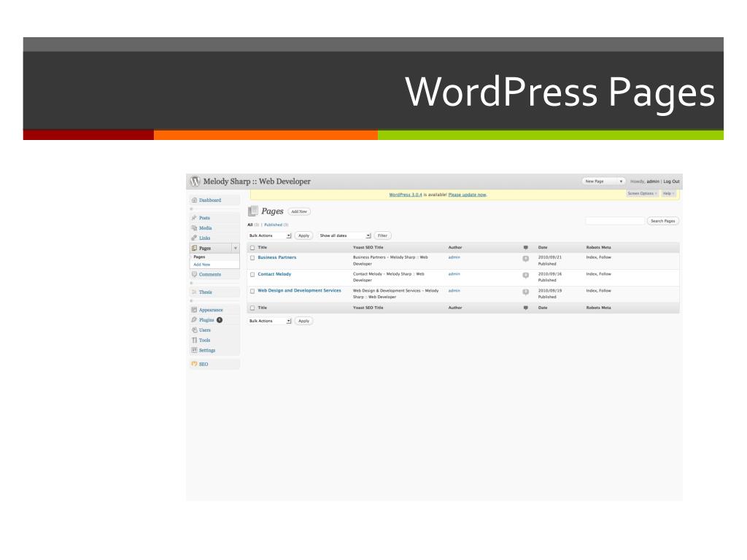
Task: Click the Add New button beside Pages heading
Action: tap(299, 211)
